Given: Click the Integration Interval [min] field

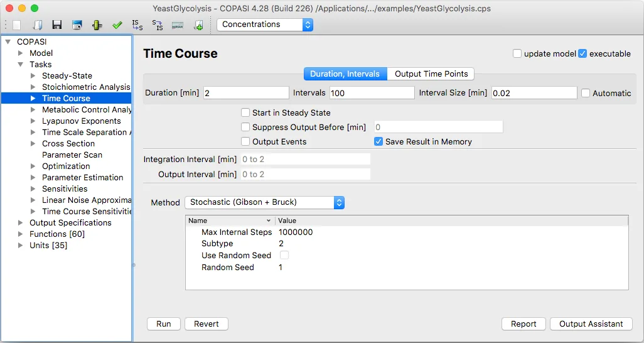Looking at the screenshot, I should point(306,159).
